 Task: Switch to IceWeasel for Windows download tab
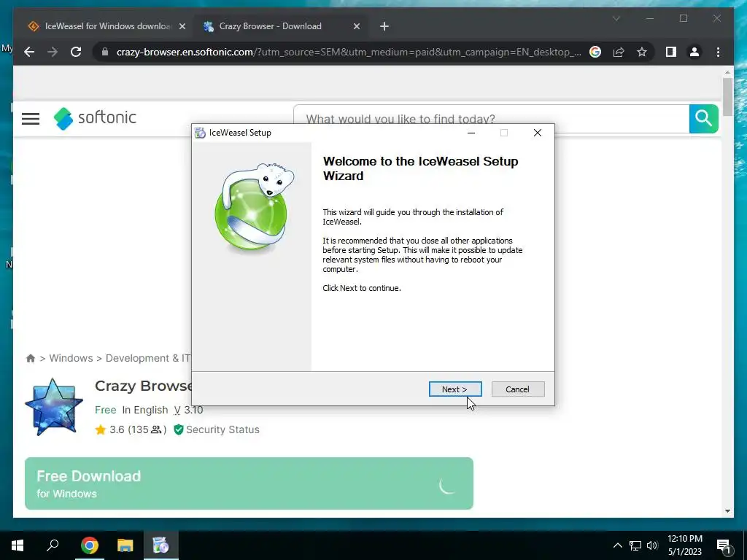coord(107,26)
